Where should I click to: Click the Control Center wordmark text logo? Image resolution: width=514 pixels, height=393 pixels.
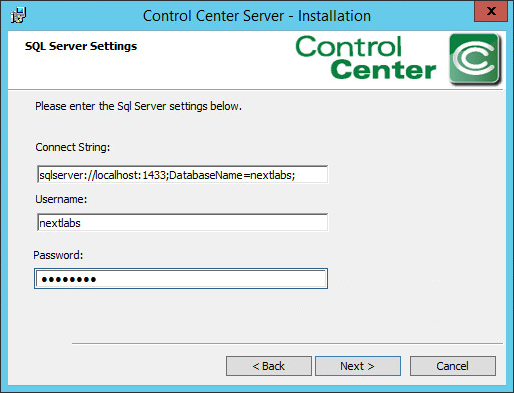coord(366,58)
